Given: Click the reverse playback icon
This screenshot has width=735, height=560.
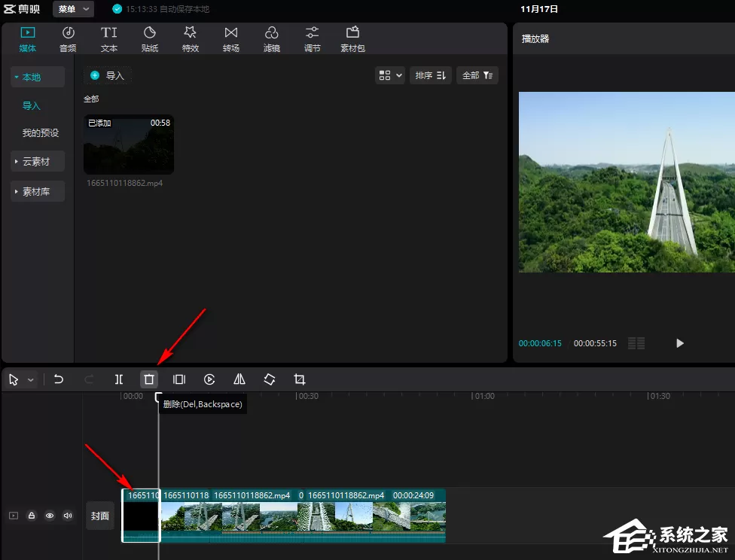Looking at the screenshot, I should click(x=209, y=379).
